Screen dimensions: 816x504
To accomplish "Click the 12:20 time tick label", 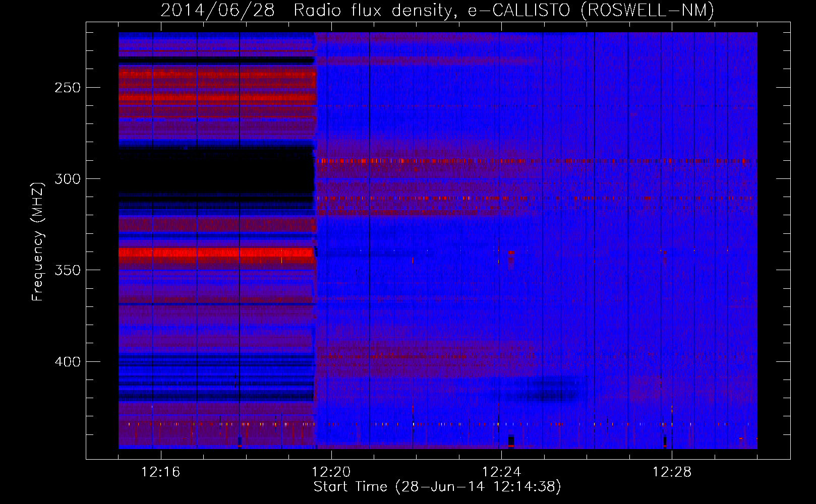I will point(331,472).
